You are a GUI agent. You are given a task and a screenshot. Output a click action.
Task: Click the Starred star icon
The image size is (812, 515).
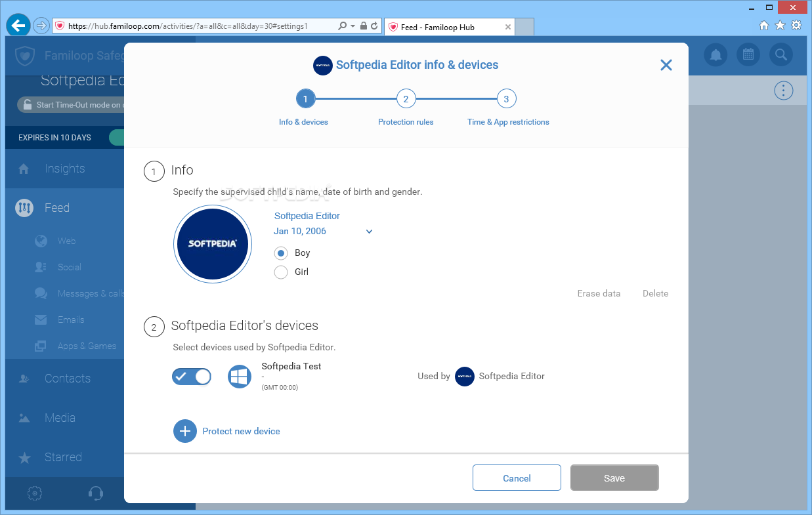[x=24, y=458]
